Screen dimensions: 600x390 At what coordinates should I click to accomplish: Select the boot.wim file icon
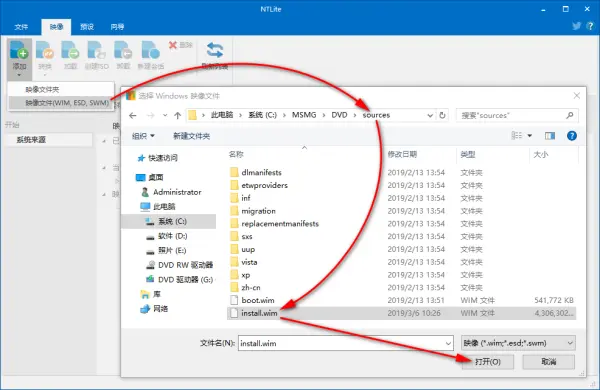[x=234, y=300]
